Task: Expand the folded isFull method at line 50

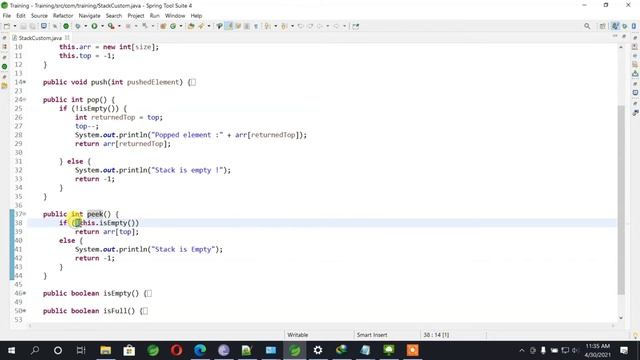Action: 24,311
